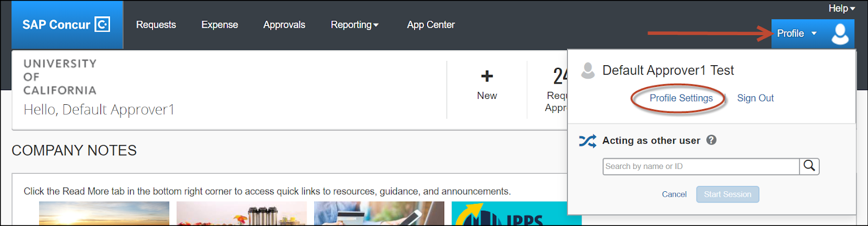Image resolution: width=868 pixels, height=226 pixels.
Task: Click the SAP Concur logo
Action: [x=66, y=24]
